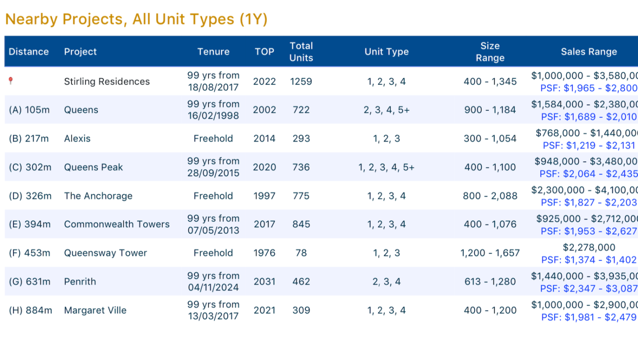The width and height of the screenshot is (638, 364).
Task: Open PSF range $1,953 - $2,627
Action: pos(589,231)
